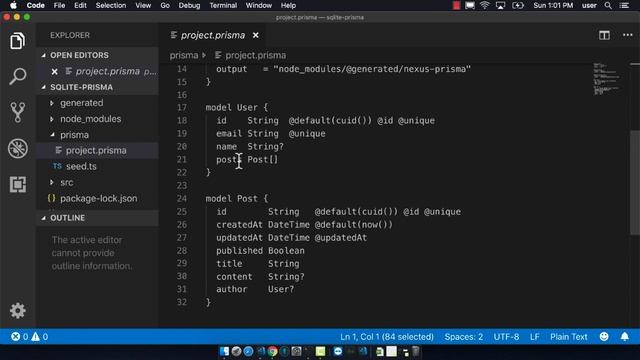Open Chrome from the Dock
This screenshot has width=640, height=360.
coord(272,351)
